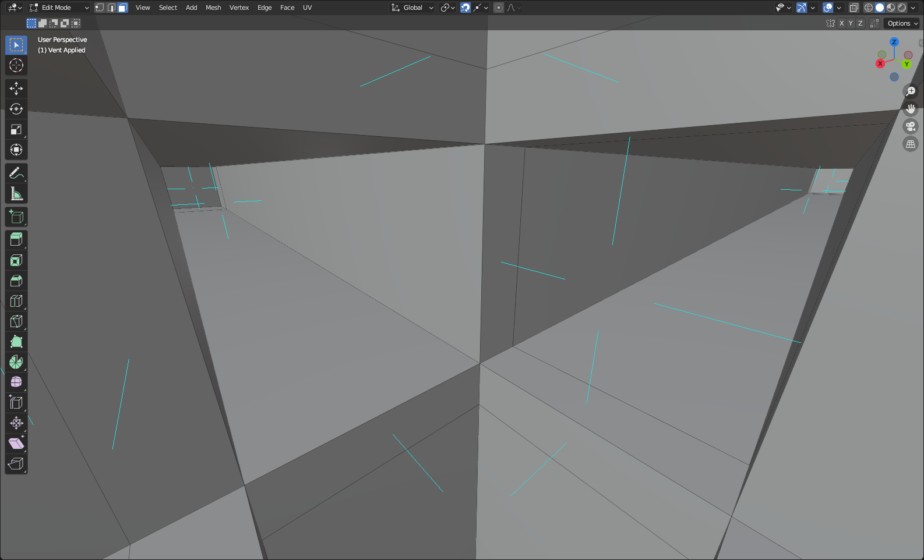The width and height of the screenshot is (924, 560).
Task: Open proportional editing falloff dropdown
Action: click(514, 8)
